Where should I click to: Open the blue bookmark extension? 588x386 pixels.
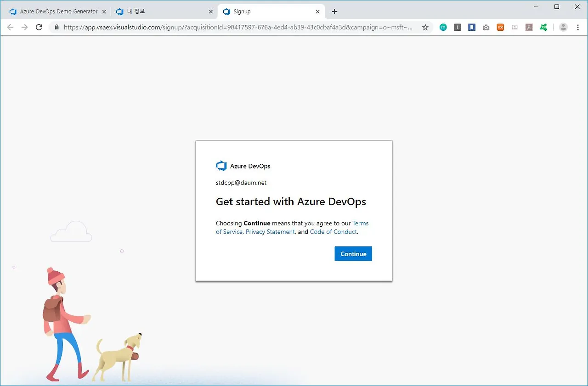(471, 27)
